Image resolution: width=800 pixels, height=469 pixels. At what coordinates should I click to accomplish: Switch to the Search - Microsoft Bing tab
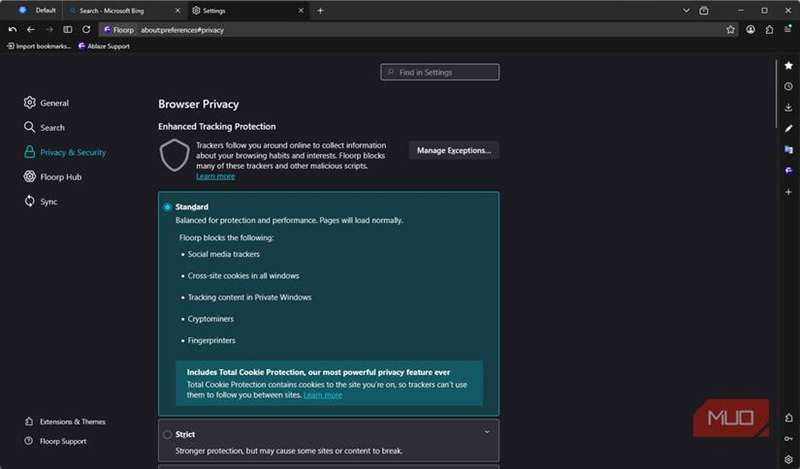pyautogui.click(x=110, y=10)
